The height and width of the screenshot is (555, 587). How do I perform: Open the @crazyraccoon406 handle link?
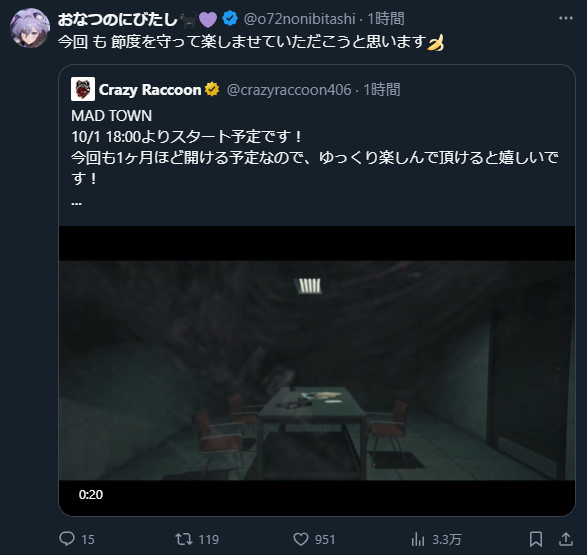click(x=289, y=90)
